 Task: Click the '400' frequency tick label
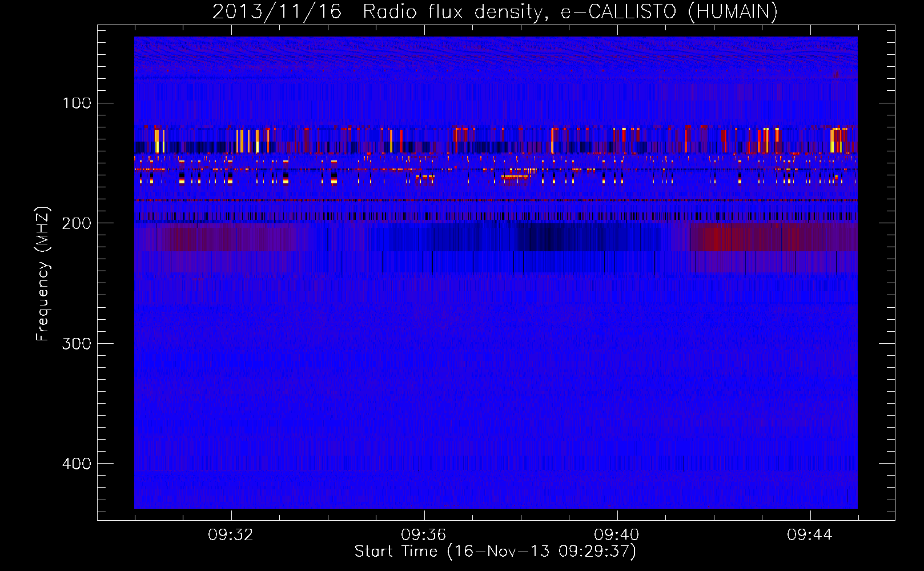77,464
